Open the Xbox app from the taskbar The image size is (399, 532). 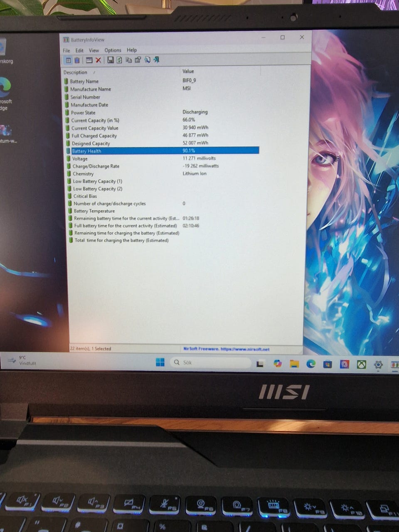[362, 365]
